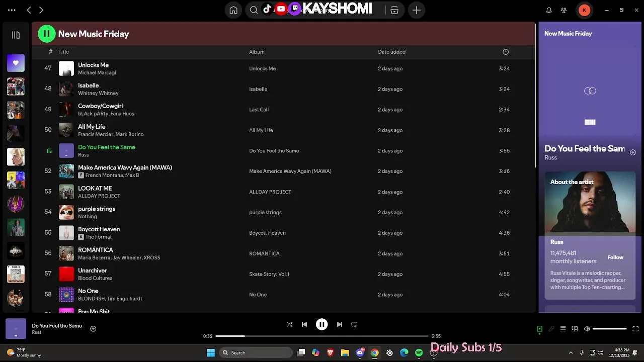
Task: Skip to next track
Action: pos(340,325)
